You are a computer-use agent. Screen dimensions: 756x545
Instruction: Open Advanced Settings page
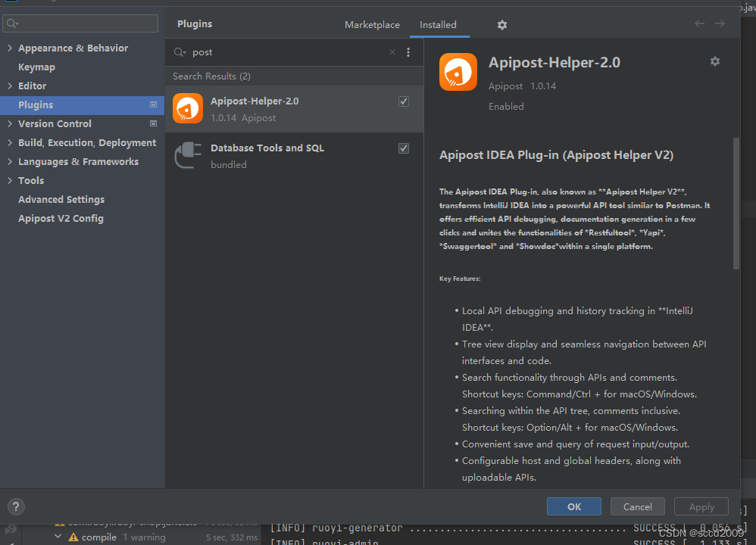(x=61, y=200)
